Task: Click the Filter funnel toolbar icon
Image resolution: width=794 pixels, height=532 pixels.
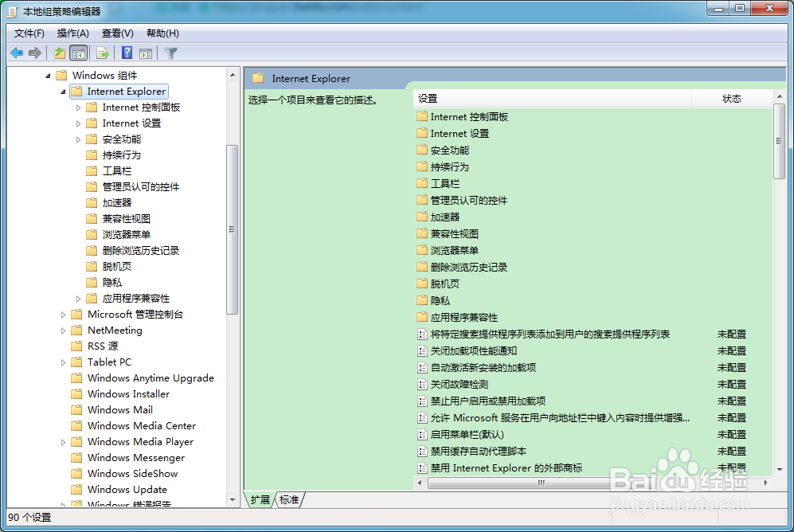Action: (171, 53)
